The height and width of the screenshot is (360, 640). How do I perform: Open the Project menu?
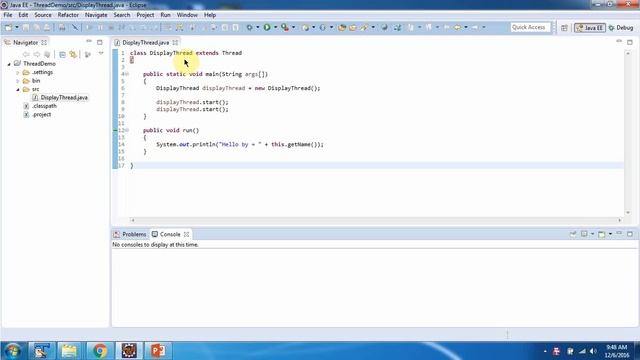click(x=145, y=15)
